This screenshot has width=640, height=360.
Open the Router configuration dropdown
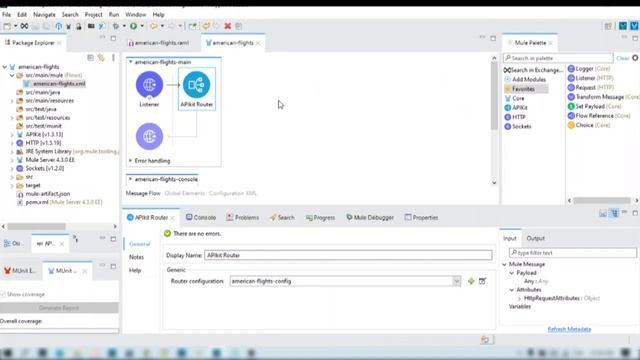coord(456,281)
